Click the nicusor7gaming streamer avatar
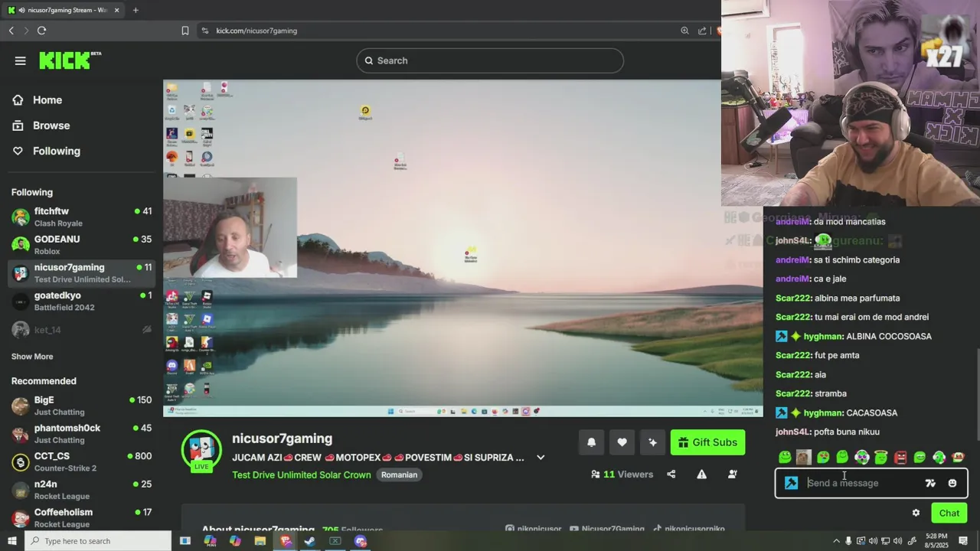980x551 pixels. point(201,449)
